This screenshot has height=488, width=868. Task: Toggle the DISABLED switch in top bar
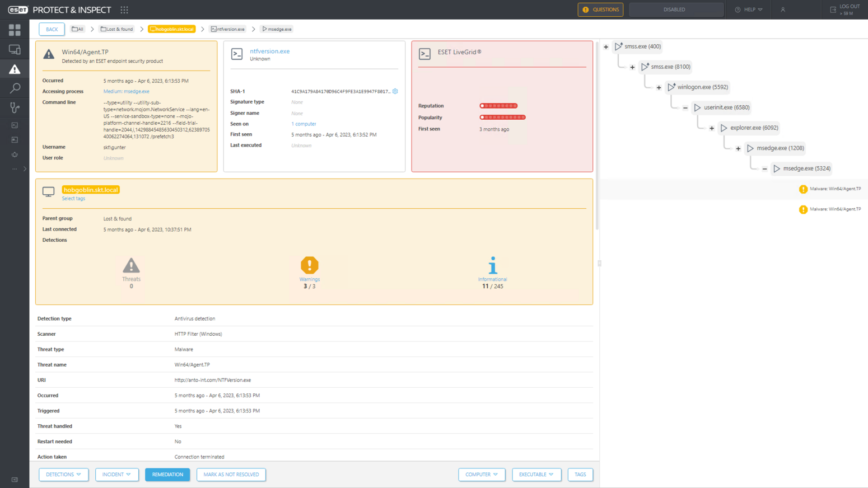[676, 10]
